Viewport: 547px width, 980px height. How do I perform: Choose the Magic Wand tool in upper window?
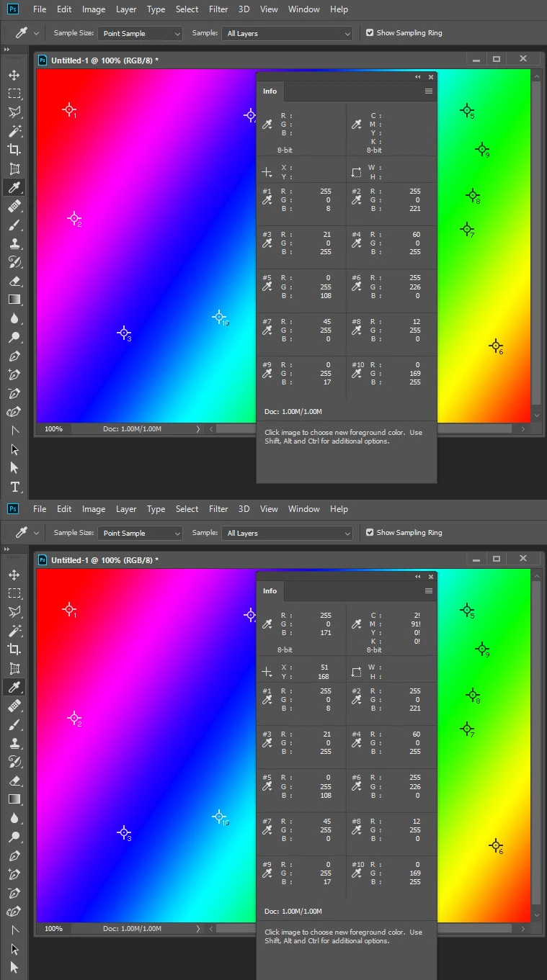point(14,131)
